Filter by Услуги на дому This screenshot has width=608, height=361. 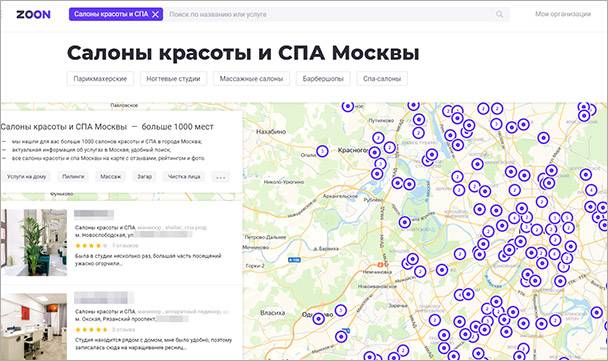26,177
